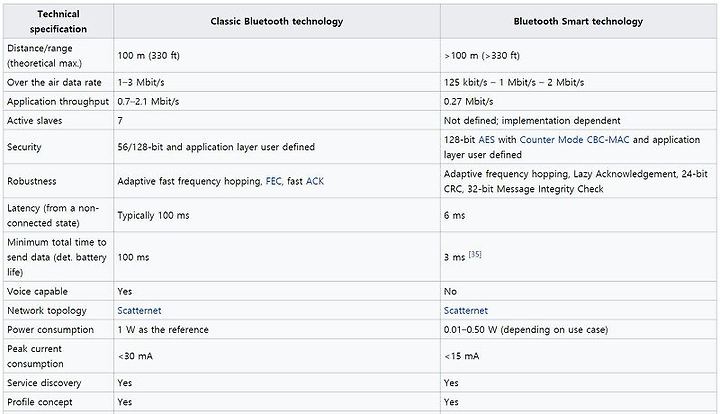The image size is (720, 414).
Task: Follow the Counter Mode link
Action: tap(545, 140)
